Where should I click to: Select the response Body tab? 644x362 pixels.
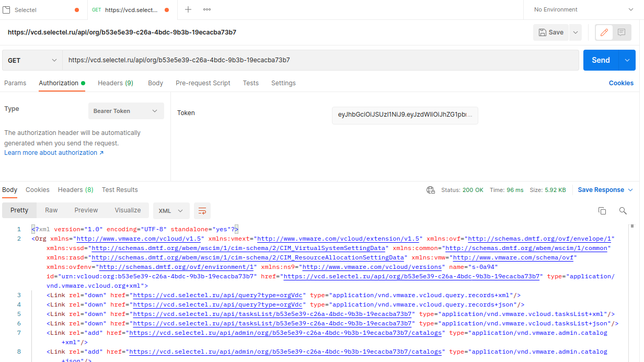tap(10, 190)
